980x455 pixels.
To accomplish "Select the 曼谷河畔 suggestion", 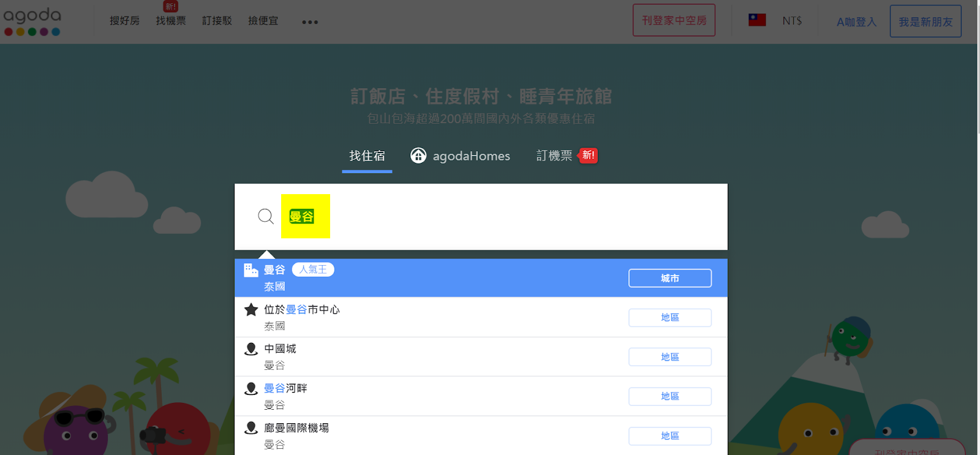I will click(x=481, y=396).
